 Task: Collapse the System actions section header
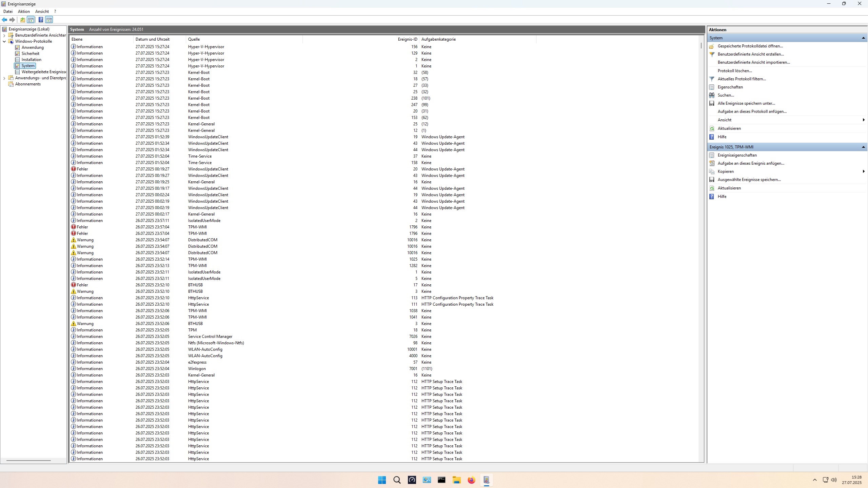pos(863,38)
